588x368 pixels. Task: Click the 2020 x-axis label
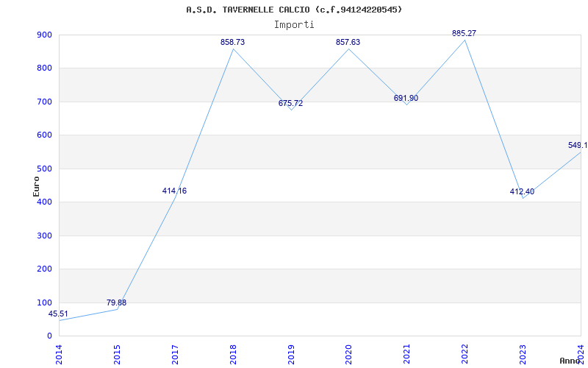click(349, 354)
